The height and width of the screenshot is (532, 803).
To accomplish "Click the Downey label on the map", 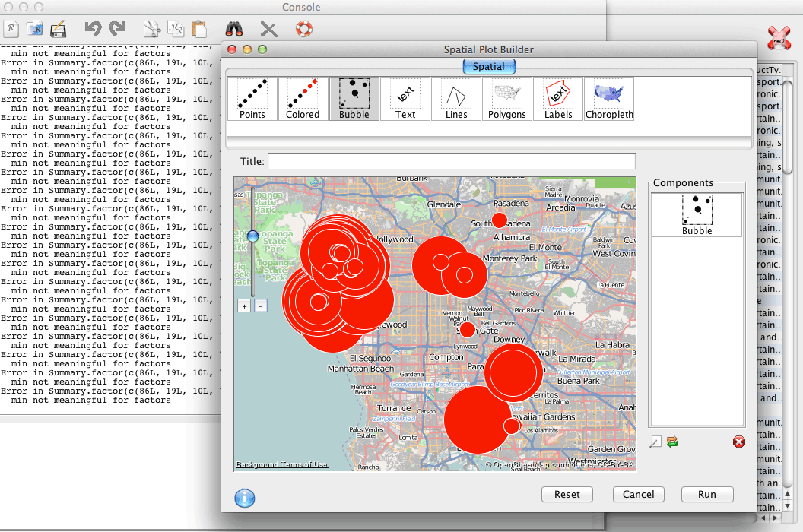I will (x=509, y=340).
